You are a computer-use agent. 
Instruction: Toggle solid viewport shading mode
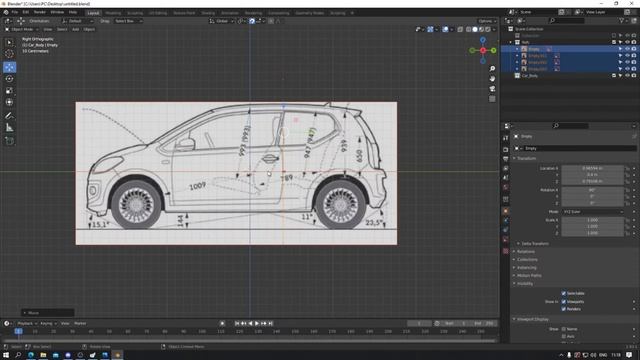[475, 29]
